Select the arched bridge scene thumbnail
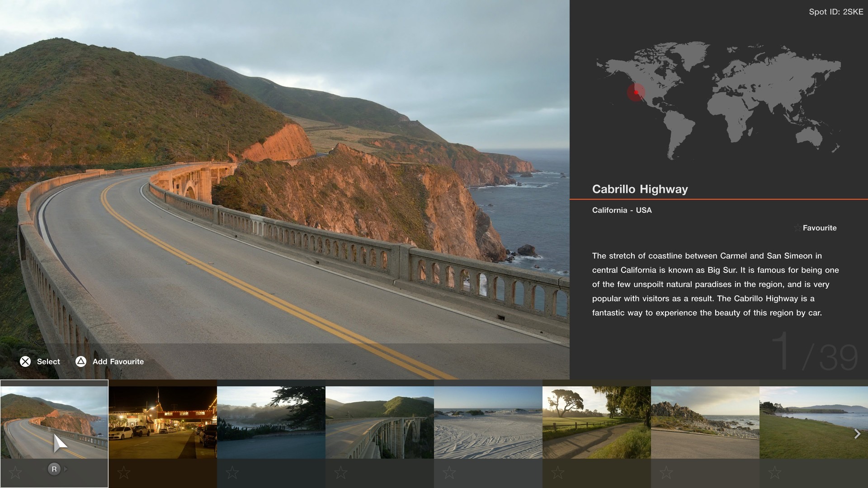This screenshot has height=488, width=868. pyautogui.click(x=380, y=422)
